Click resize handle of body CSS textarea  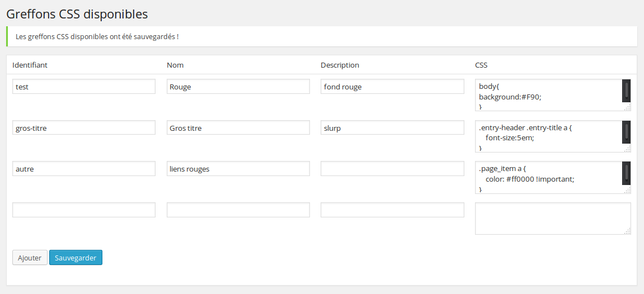point(627,107)
